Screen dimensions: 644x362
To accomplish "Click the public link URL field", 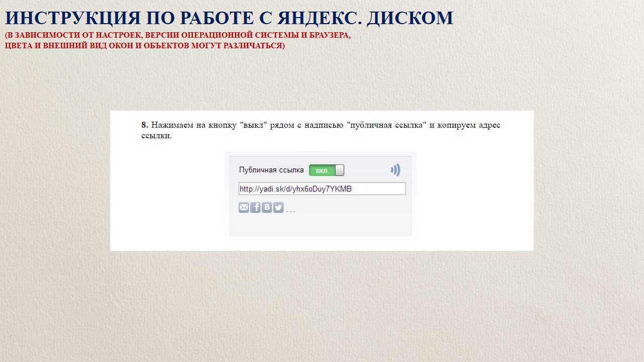I will [x=322, y=189].
